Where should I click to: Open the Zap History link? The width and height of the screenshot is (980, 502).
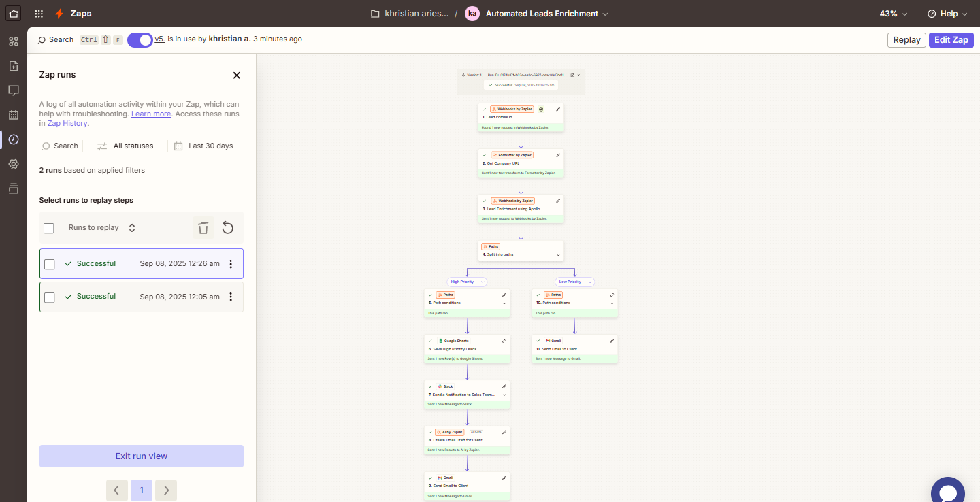pos(67,124)
